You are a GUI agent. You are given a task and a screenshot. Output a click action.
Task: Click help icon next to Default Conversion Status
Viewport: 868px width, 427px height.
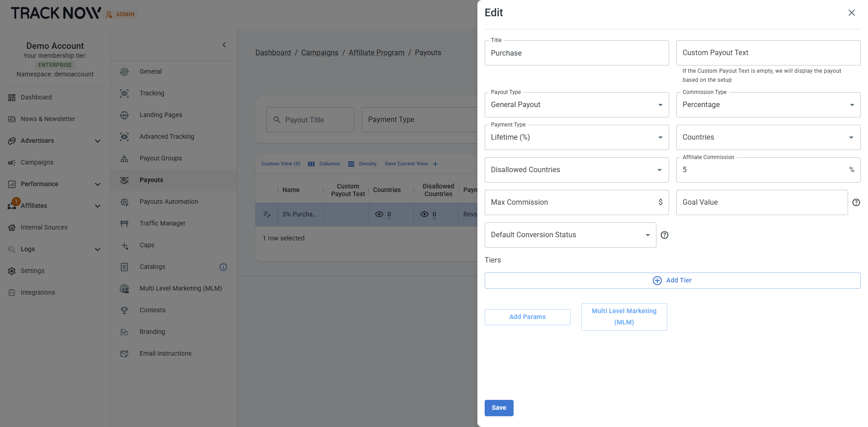[x=664, y=235]
